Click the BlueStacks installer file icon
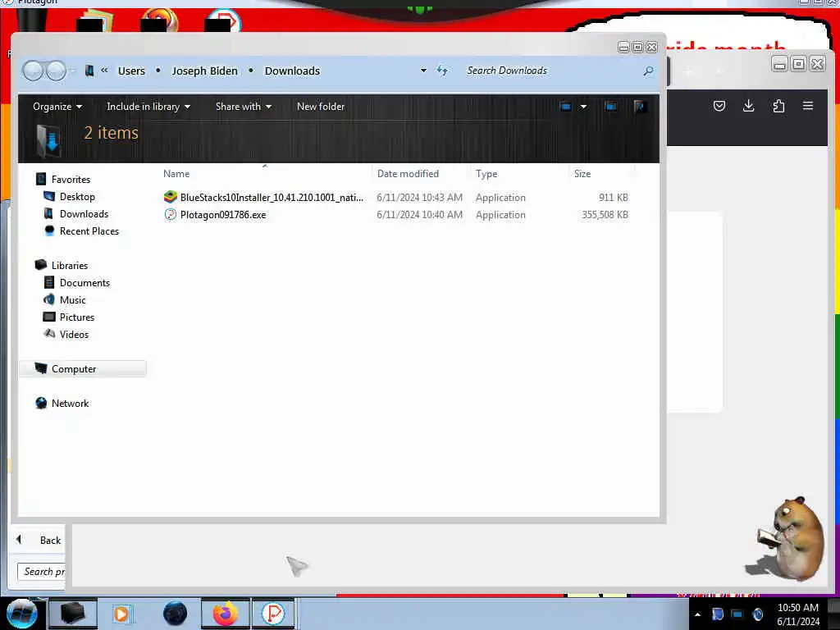Screen dimensions: 840x630 pos(171,197)
